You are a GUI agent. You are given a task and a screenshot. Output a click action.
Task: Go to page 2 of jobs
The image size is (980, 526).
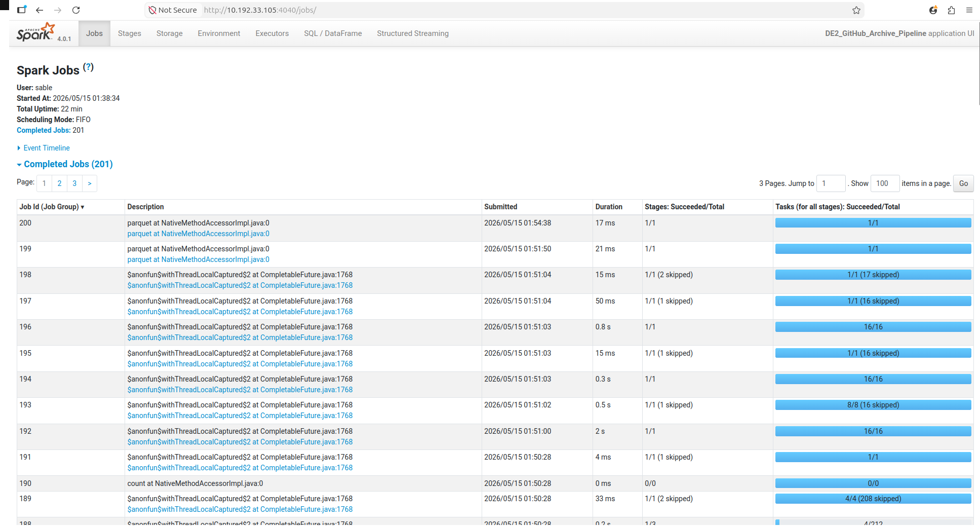tap(59, 183)
